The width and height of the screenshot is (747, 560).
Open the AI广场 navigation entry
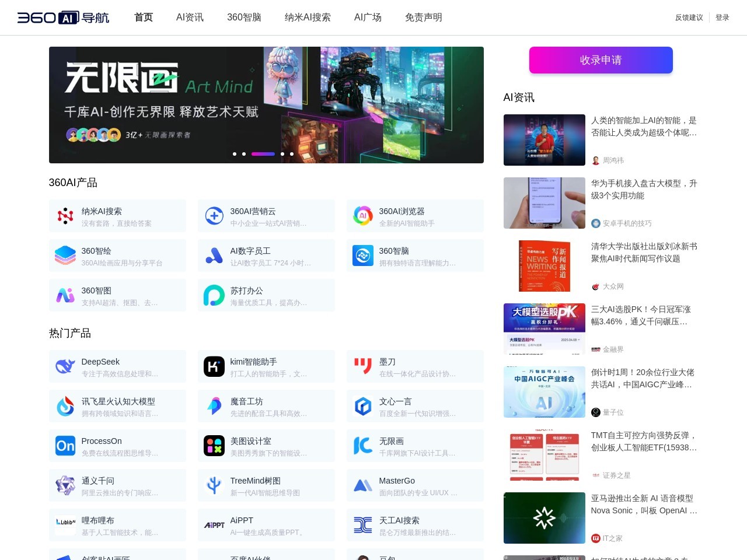[x=367, y=17]
